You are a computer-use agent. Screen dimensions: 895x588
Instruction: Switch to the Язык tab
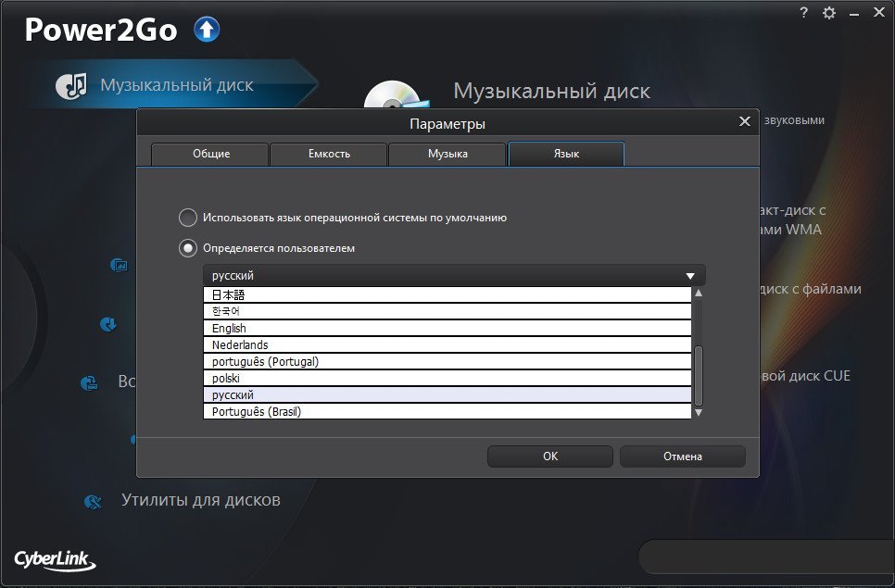tap(566, 154)
